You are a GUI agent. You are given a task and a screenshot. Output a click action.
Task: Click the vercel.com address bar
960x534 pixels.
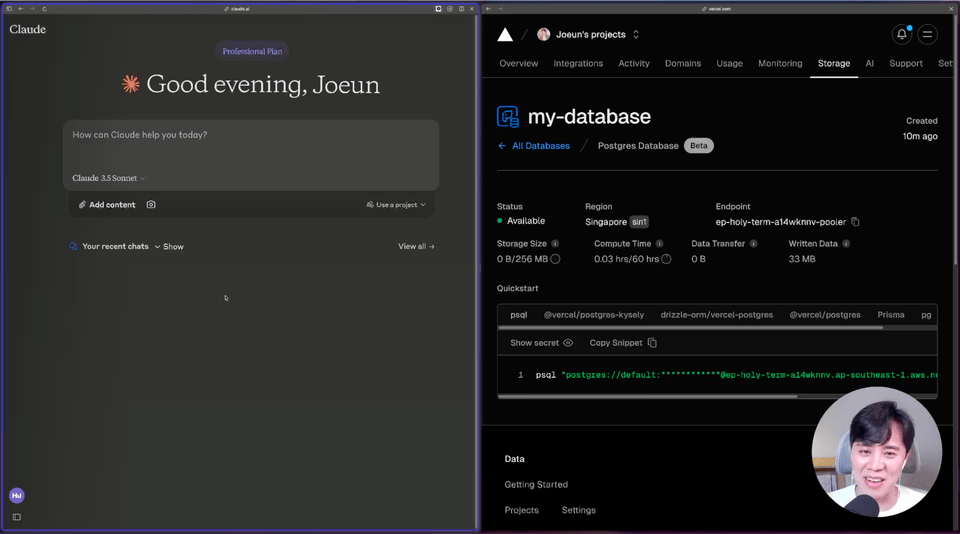[x=716, y=9]
